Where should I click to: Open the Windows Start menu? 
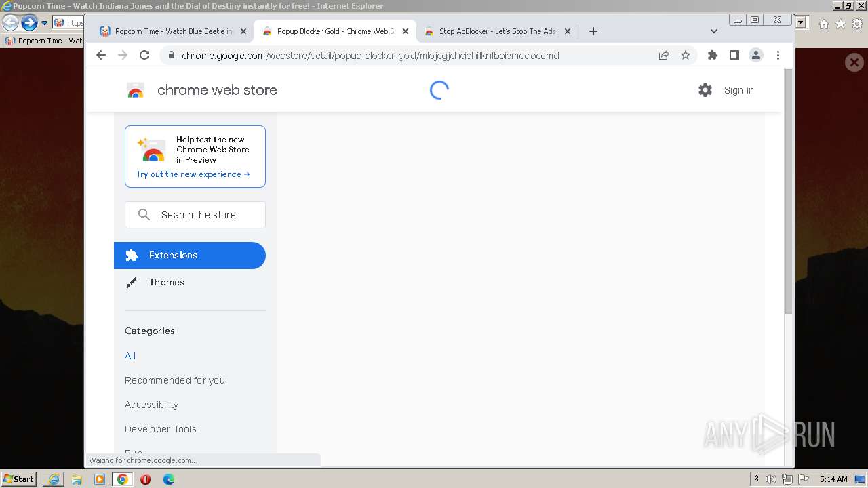tap(18, 479)
